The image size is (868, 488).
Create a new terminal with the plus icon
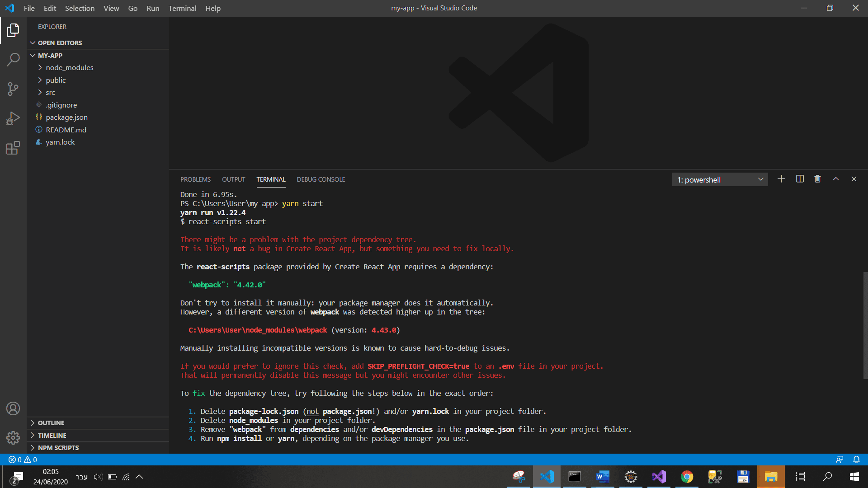tap(781, 179)
